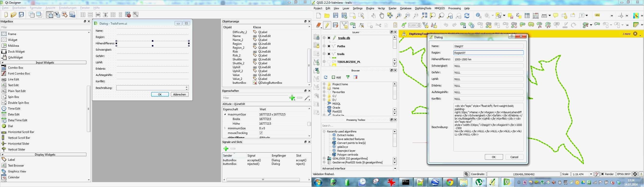Viewport: 644px width, 187px height.
Task: Toggle visibility of the trails-db layer
Action: tap(329, 38)
